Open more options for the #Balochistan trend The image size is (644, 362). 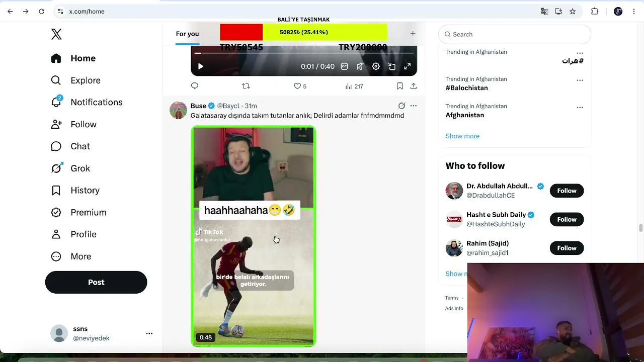coord(580,80)
